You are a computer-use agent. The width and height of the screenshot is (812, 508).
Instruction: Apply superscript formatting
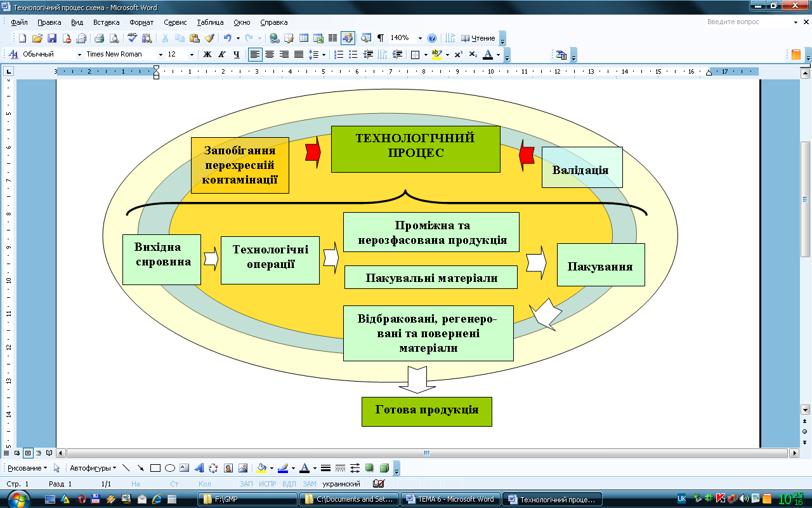coord(458,55)
